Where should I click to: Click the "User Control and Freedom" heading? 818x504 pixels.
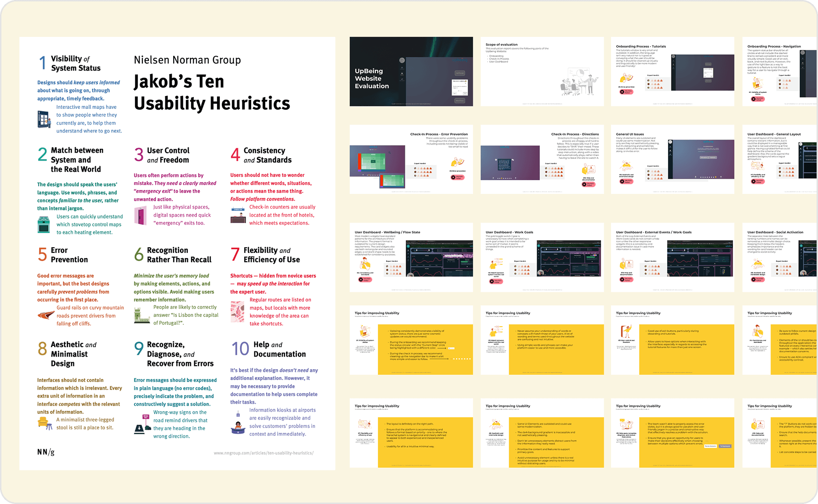[x=168, y=155]
